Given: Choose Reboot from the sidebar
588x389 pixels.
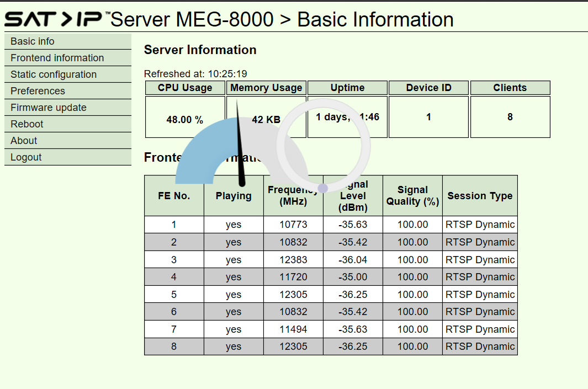Looking at the screenshot, I should pos(68,124).
